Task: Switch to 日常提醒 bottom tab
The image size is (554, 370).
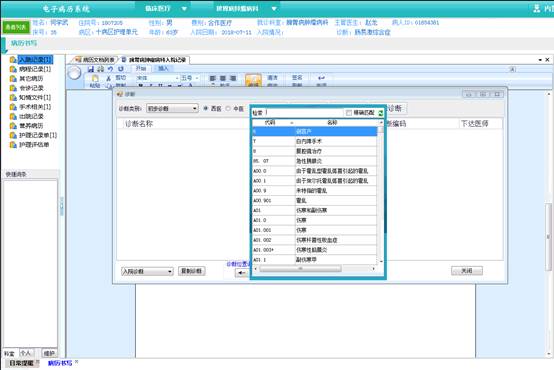Action: 21,363
